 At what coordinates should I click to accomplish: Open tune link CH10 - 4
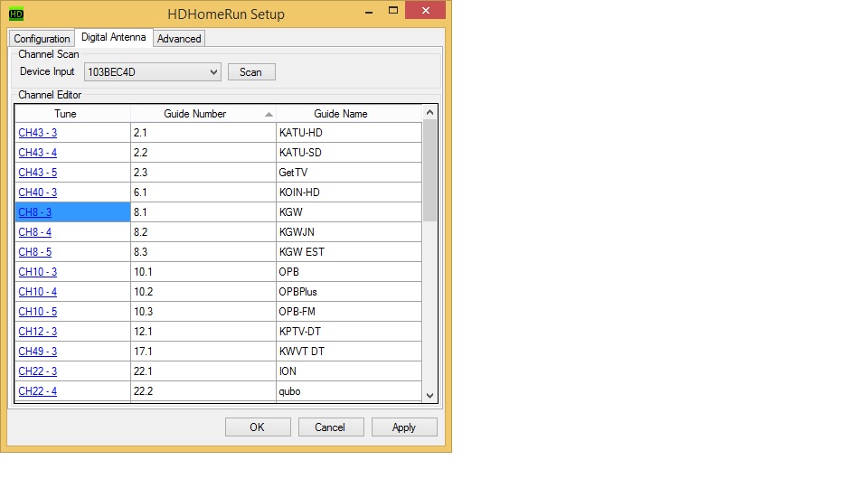[x=38, y=292]
